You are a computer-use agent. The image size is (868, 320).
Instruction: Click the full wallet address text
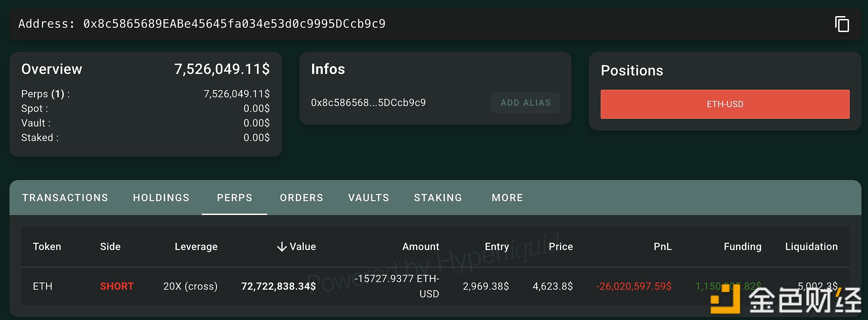coord(234,24)
